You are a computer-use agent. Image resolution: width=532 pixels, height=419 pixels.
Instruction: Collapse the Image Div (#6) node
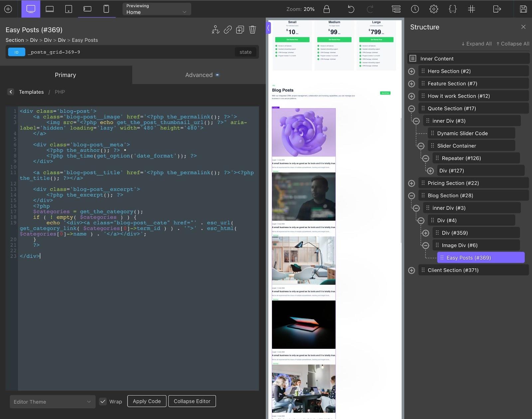click(x=426, y=245)
